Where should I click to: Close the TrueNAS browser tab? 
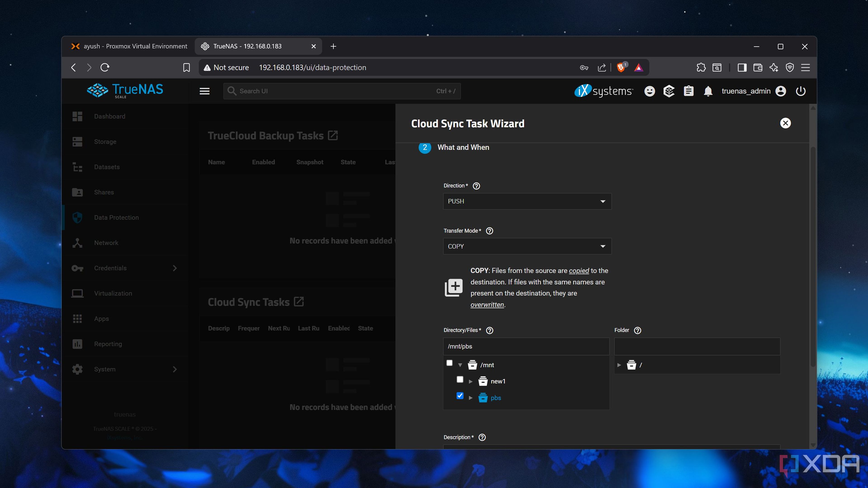pos(313,46)
